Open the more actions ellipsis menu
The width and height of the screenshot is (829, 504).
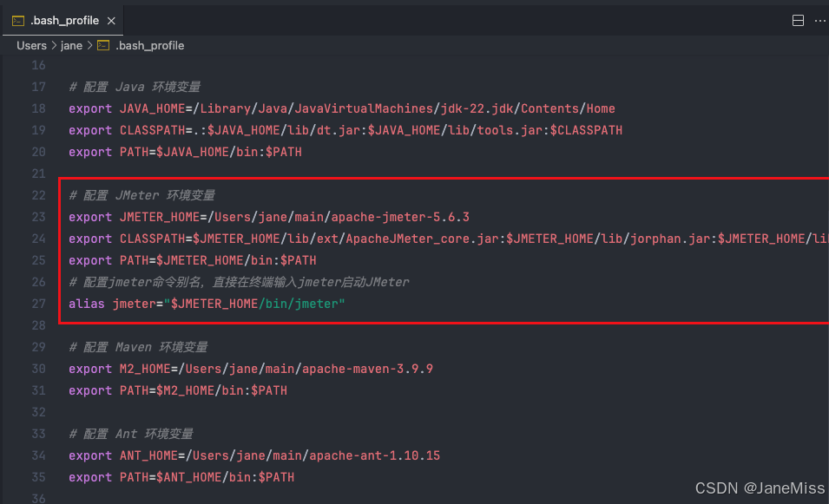coord(820,21)
